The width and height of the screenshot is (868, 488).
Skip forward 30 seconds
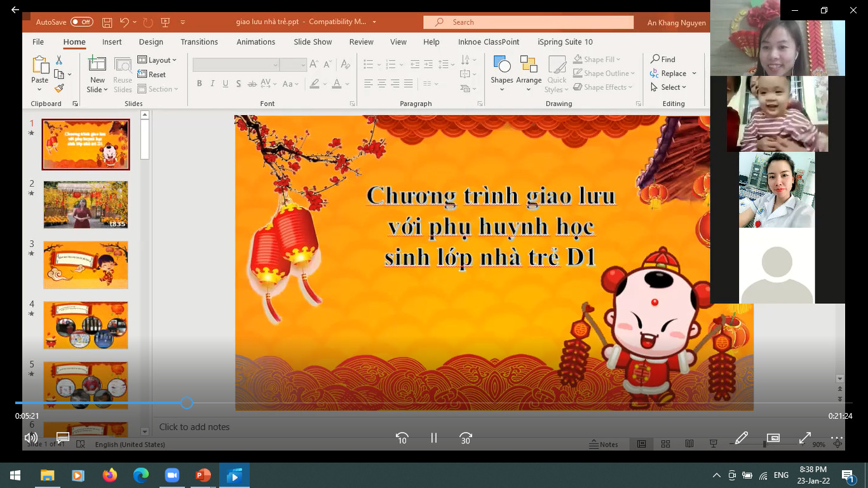466,438
